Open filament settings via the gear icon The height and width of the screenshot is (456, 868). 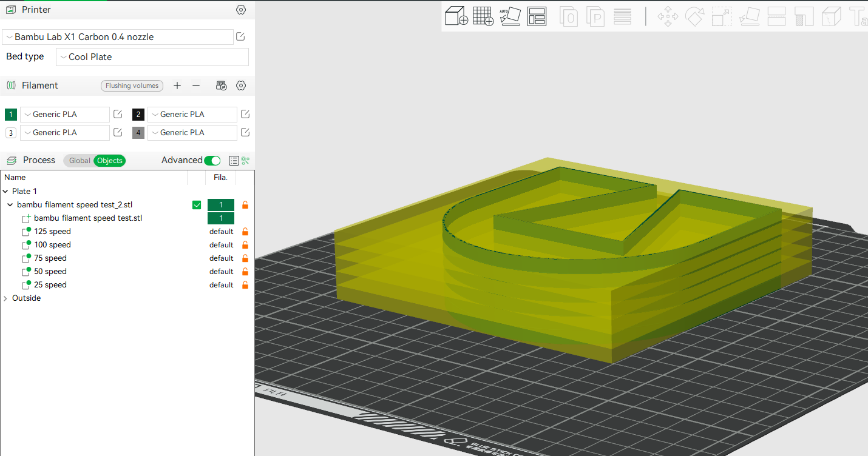241,85
